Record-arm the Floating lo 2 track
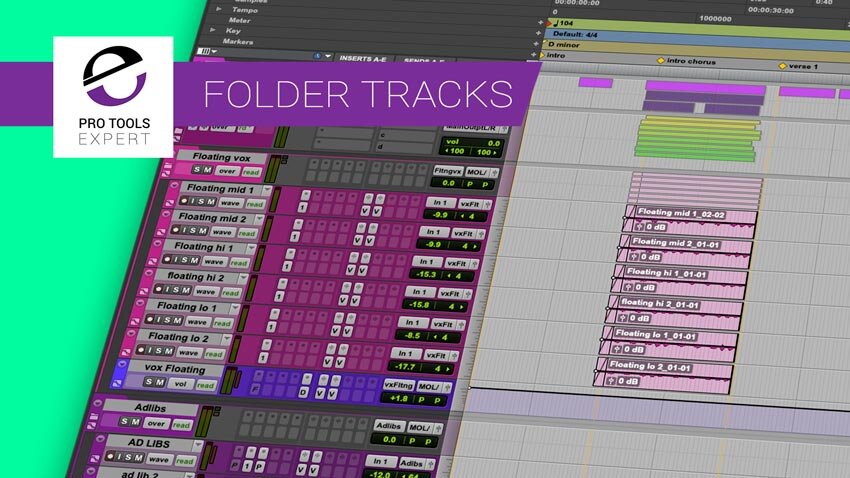 tap(141, 350)
